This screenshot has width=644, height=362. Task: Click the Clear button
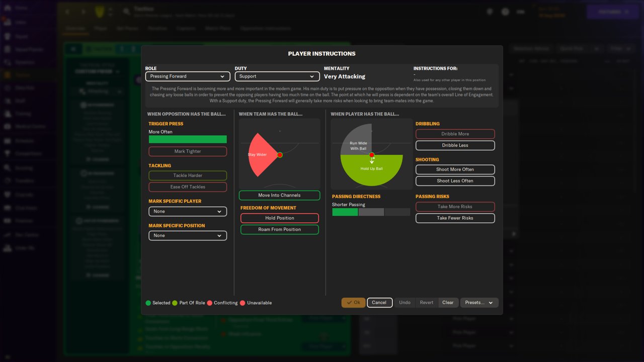[448, 303]
